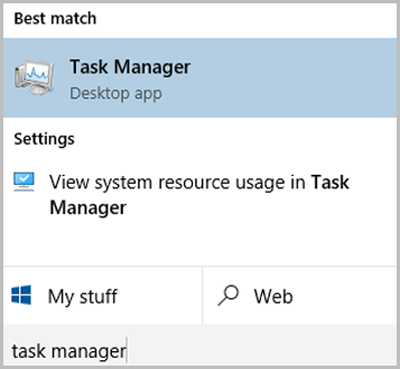
Task: Switch to the My stuff search filter
Action: tap(103, 296)
